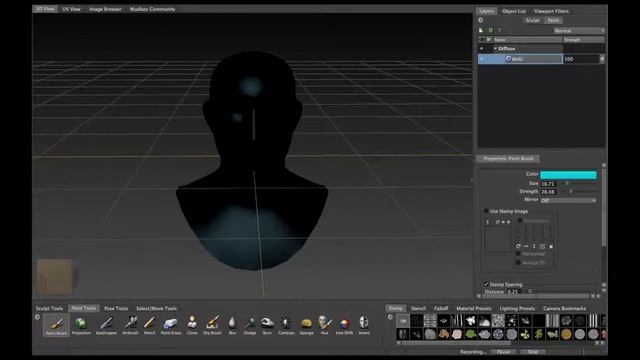Select the Hue tool
640x360 pixels.
click(324, 325)
